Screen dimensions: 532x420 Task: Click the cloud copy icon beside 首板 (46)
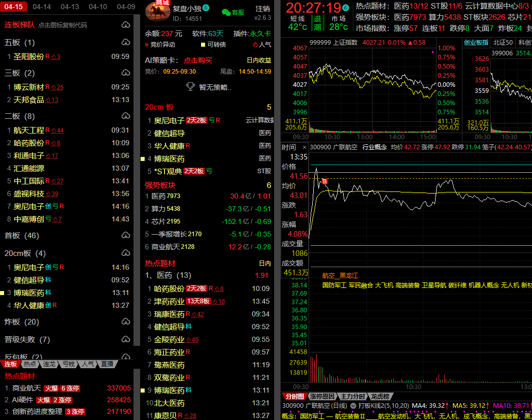pyautogui.click(x=126, y=236)
